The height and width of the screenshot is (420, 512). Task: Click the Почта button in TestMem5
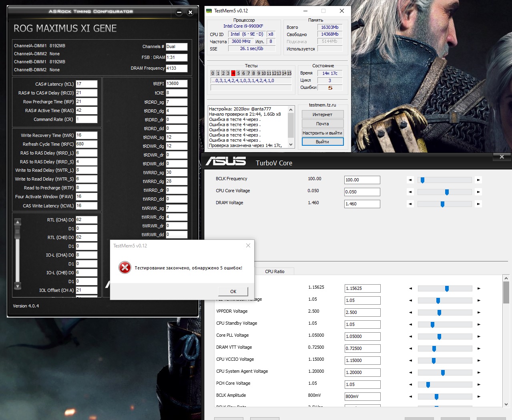[x=322, y=124]
